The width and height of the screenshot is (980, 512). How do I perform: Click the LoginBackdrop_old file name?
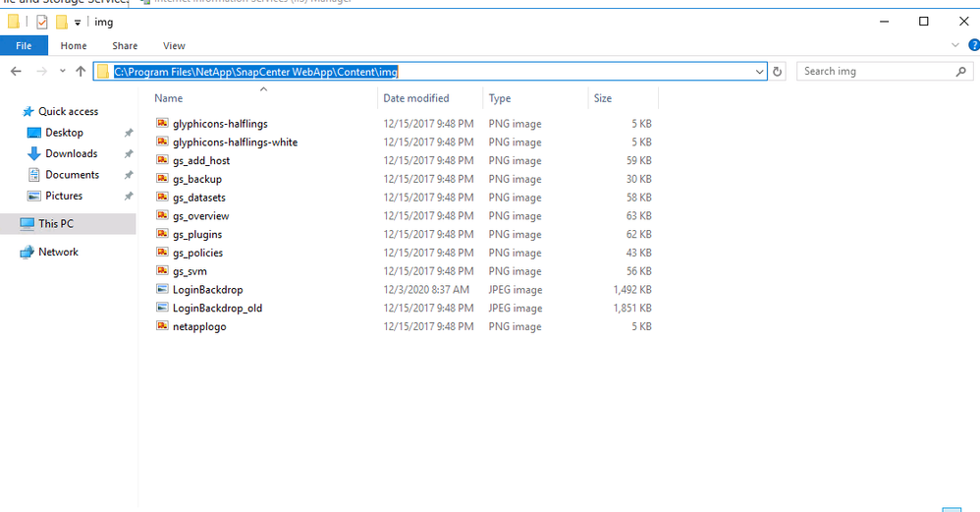point(217,309)
